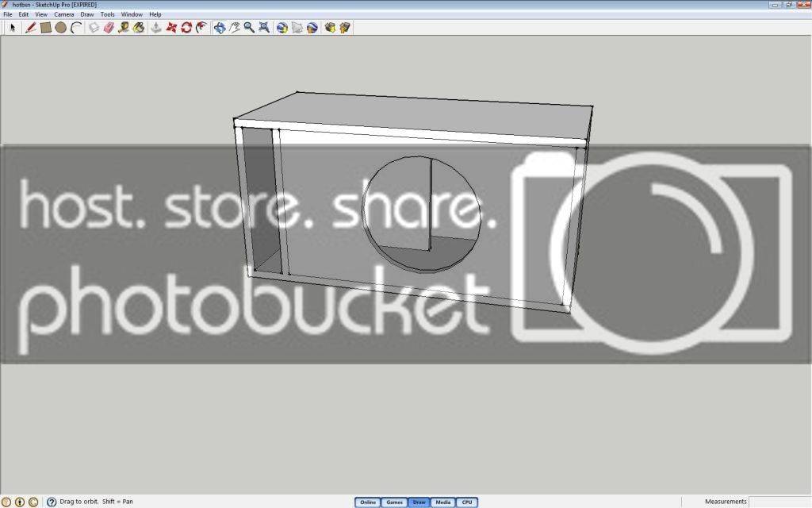Click the Get Current View Google Earth icon
The width and height of the screenshot is (812, 508).
coord(282,28)
